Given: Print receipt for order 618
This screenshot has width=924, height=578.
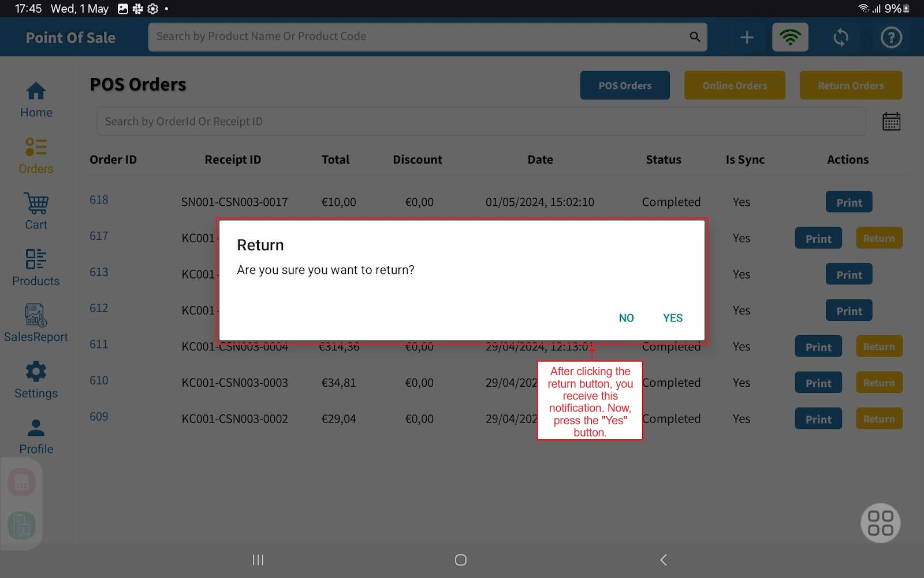Looking at the screenshot, I should tap(848, 202).
